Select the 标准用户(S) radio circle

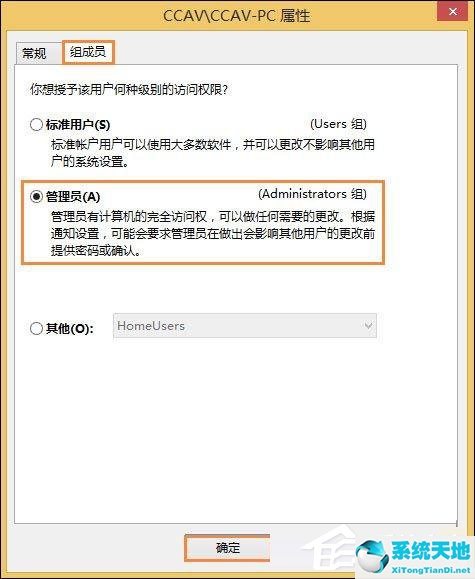pos(36,124)
